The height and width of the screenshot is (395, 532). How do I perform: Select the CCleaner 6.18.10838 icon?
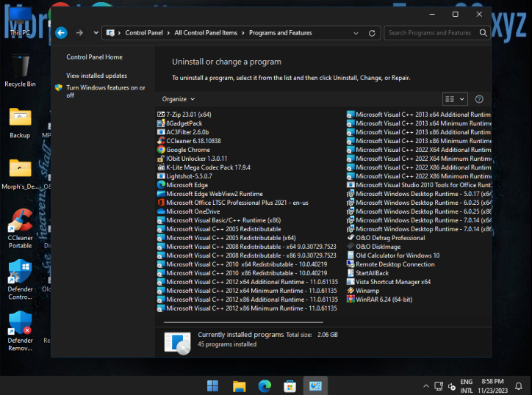point(161,141)
